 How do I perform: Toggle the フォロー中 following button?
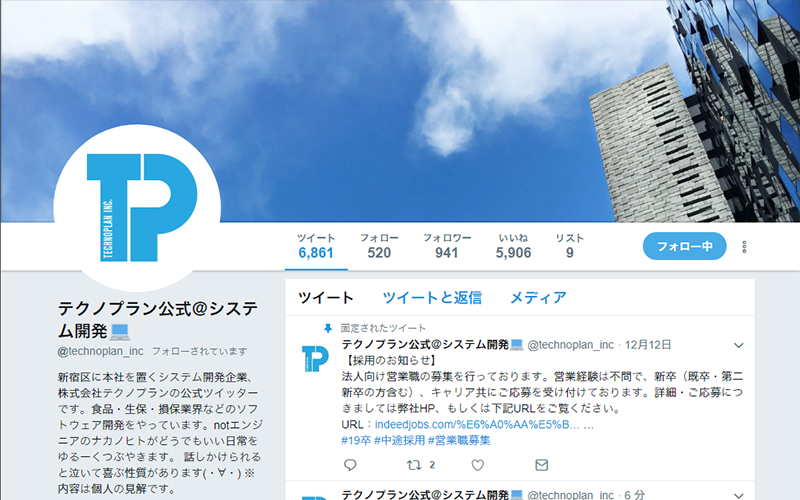684,246
